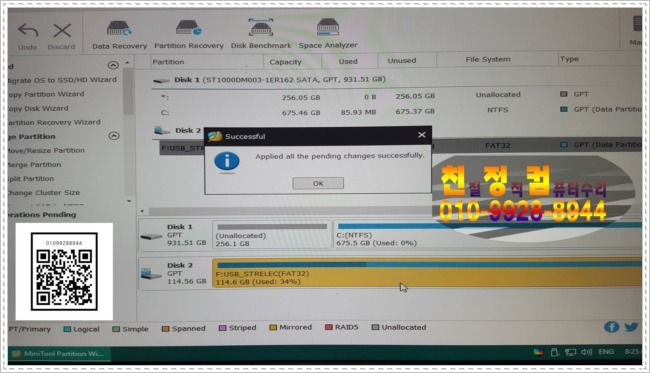Open Partition Recovery Wizard
Image resolution: width=650 pixels, height=373 pixels.
pyautogui.click(x=54, y=123)
